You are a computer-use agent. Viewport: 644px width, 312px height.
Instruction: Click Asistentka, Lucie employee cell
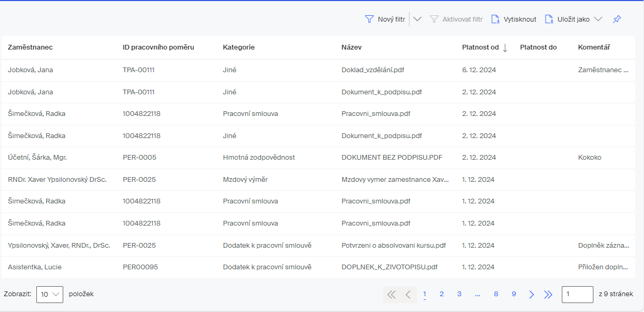click(35, 267)
